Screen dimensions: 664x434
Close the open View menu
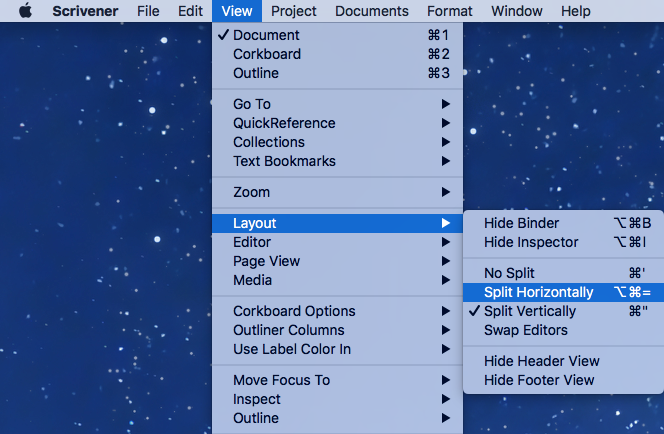[237, 11]
